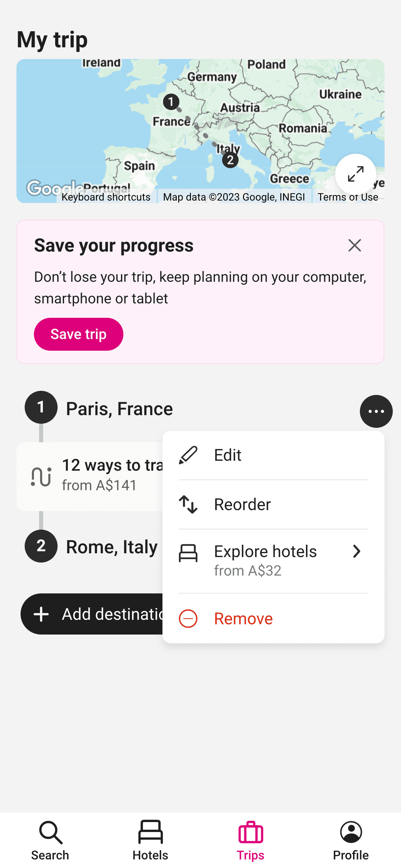Image resolution: width=401 pixels, height=868 pixels.
Task: Open the map Terms of Use link
Action: [348, 197]
